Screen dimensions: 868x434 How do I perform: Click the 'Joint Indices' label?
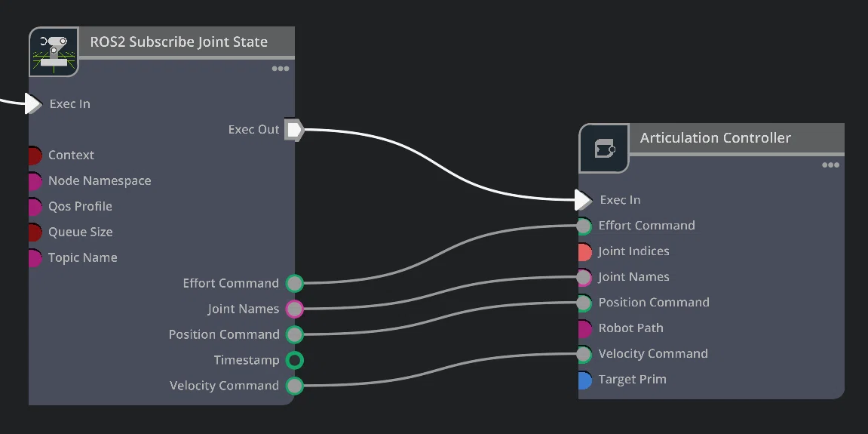pyautogui.click(x=633, y=251)
